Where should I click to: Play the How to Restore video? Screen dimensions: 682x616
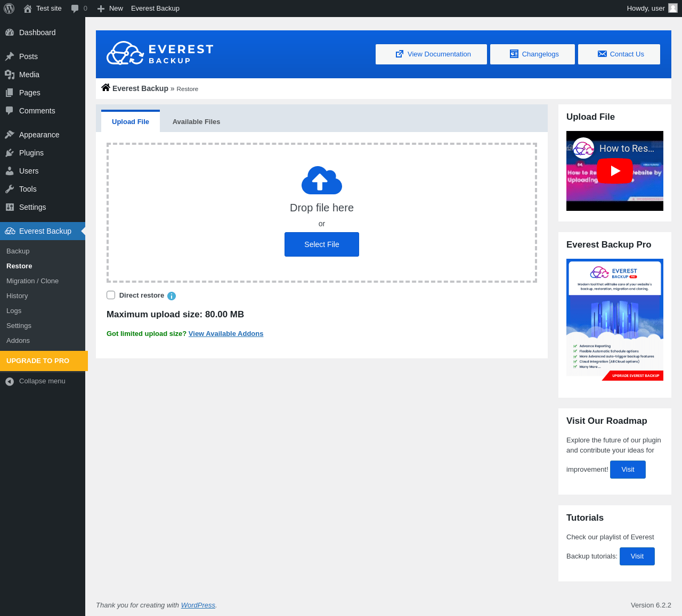(x=615, y=171)
